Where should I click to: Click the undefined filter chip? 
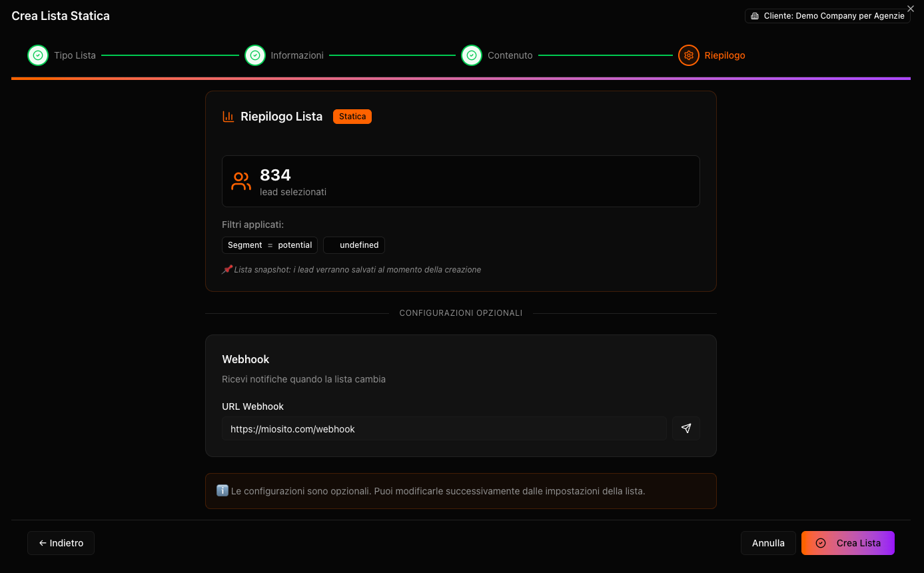(x=354, y=245)
